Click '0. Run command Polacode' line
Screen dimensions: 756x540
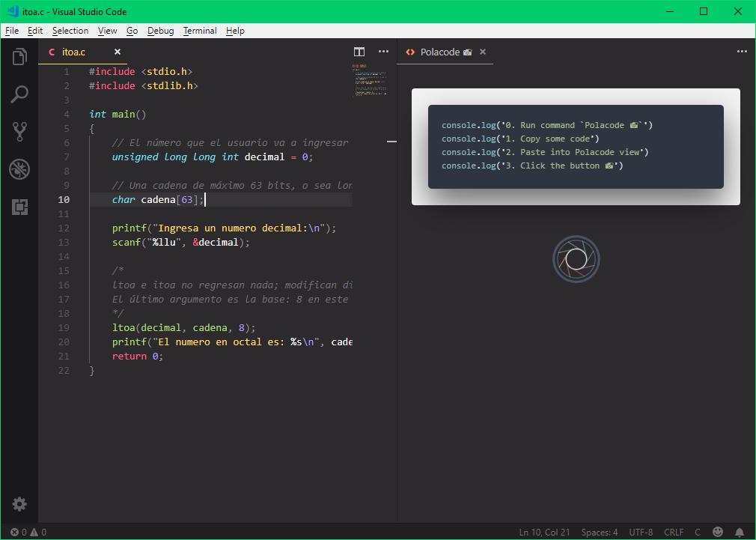pyautogui.click(x=546, y=125)
